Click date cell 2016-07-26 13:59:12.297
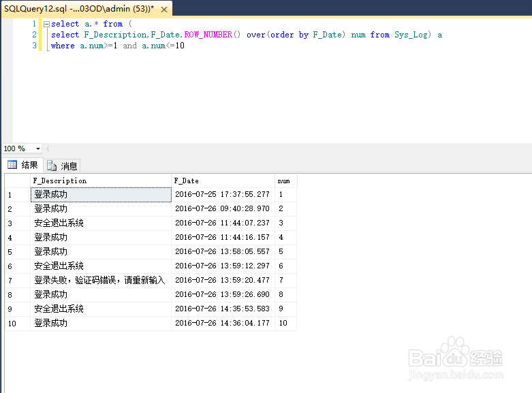 coord(223,266)
